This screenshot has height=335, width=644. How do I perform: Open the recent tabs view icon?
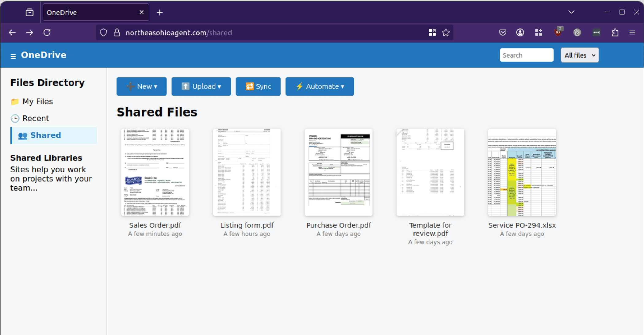(x=29, y=13)
